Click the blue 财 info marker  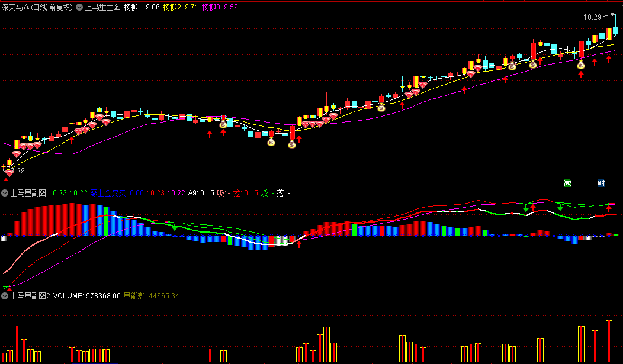pos(601,183)
